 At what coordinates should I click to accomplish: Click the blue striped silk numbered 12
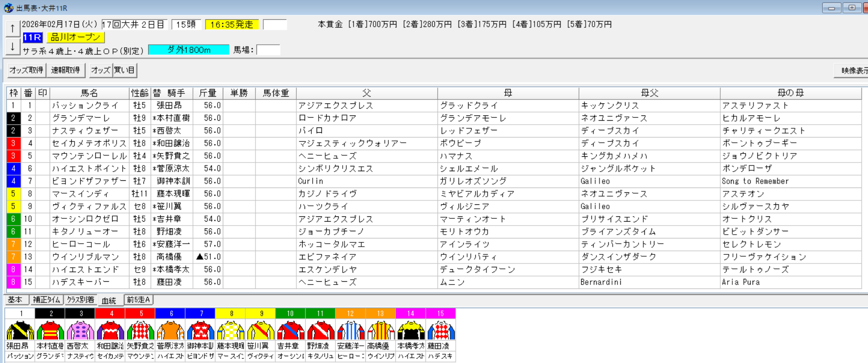[350, 331]
